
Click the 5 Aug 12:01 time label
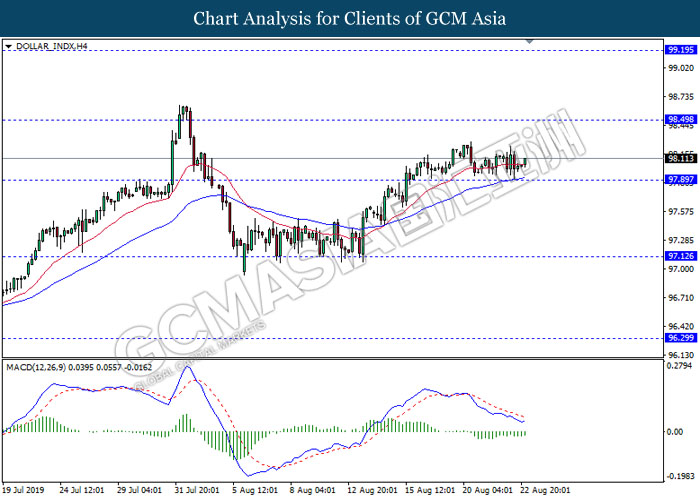click(x=255, y=490)
